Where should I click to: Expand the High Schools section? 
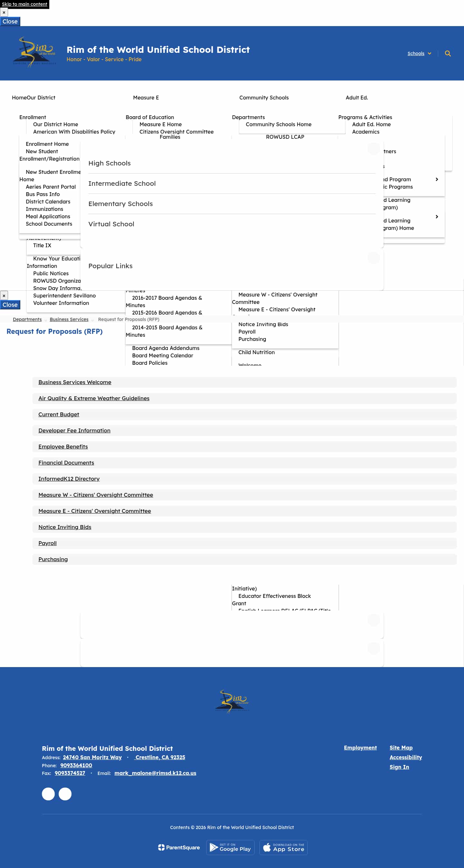232,163
